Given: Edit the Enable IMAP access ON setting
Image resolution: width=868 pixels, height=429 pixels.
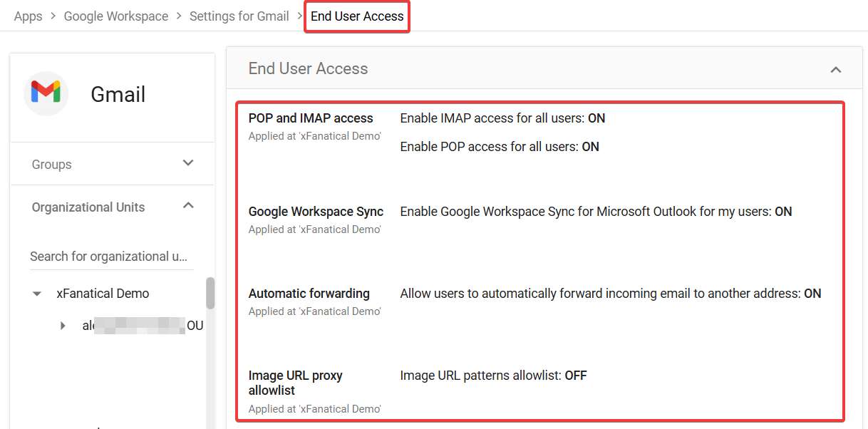Looking at the screenshot, I should coord(502,118).
